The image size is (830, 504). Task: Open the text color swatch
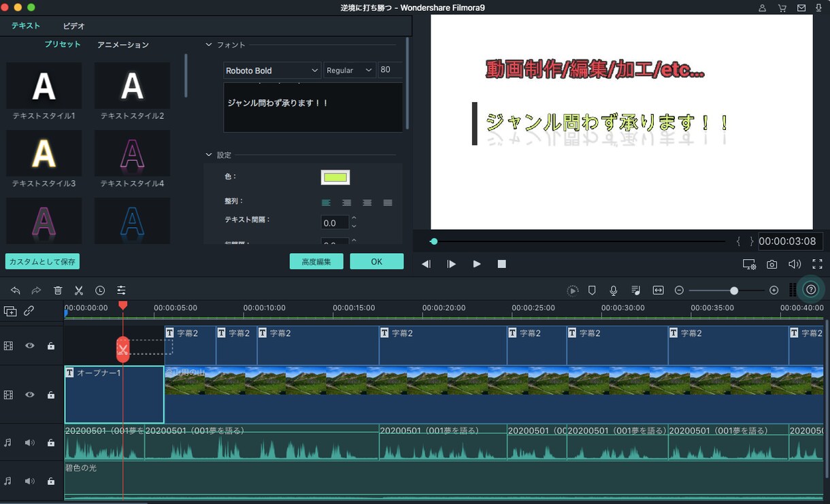[x=335, y=178]
